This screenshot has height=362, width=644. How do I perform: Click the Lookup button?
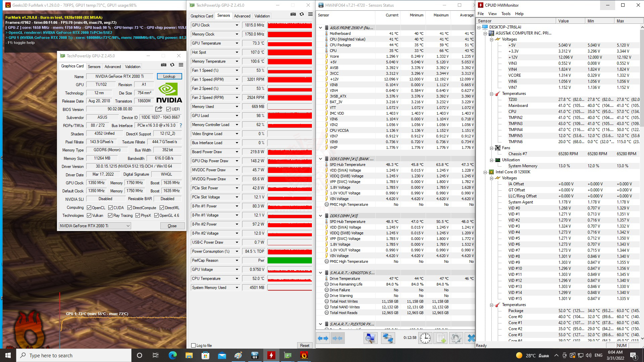pyautogui.click(x=169, y=76)
